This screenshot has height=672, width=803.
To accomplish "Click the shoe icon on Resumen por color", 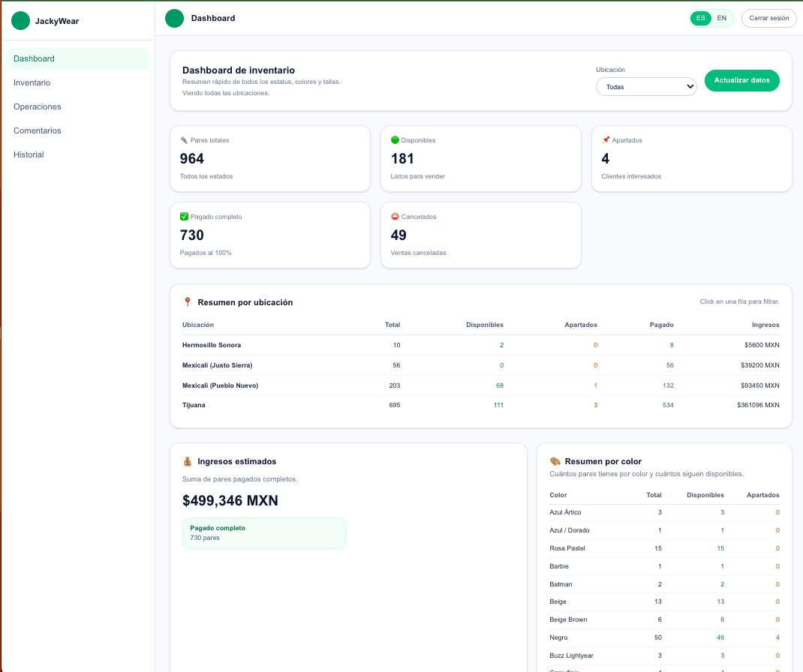I will tap(555, 461).
